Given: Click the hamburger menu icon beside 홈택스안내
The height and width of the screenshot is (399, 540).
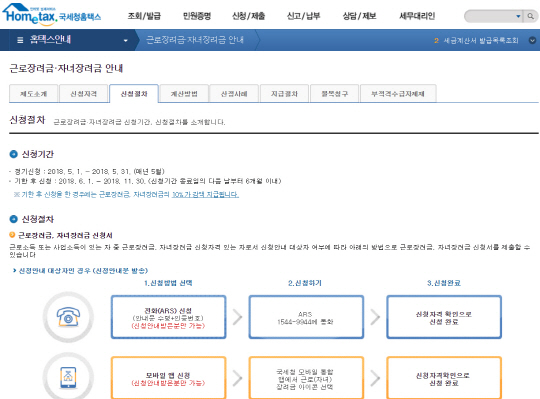Looking at the screenshot, I should 20,40.
